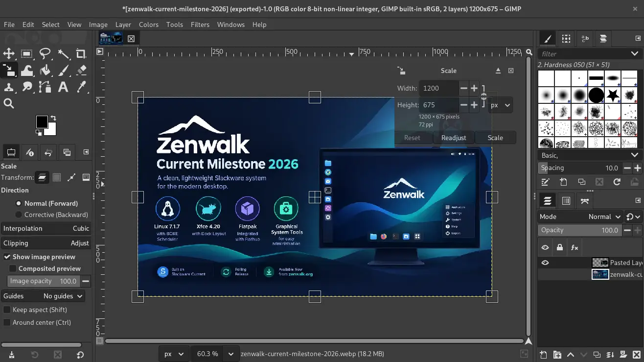Select the Paintbrush tool
This screenshot has width=644, height=362.
[63, 71]
